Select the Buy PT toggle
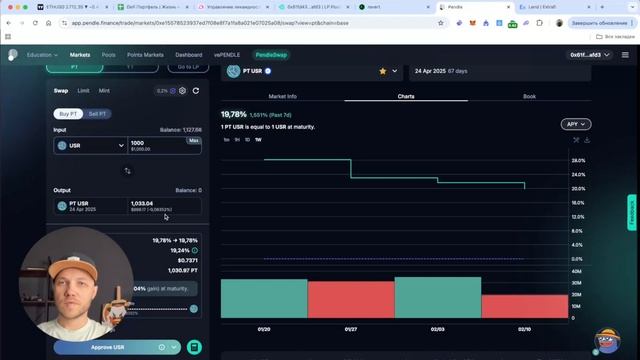640x360 pixels. point(68,114)
